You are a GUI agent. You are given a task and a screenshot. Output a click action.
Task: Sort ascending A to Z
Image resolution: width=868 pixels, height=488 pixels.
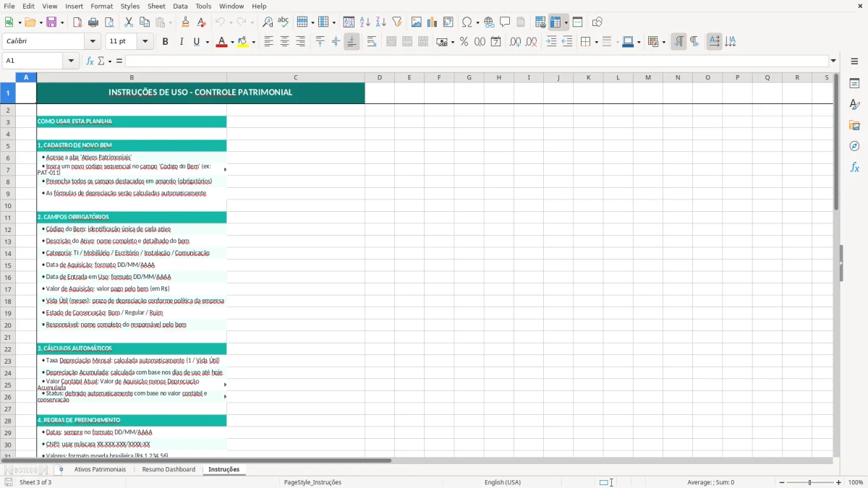click(365, 22)
